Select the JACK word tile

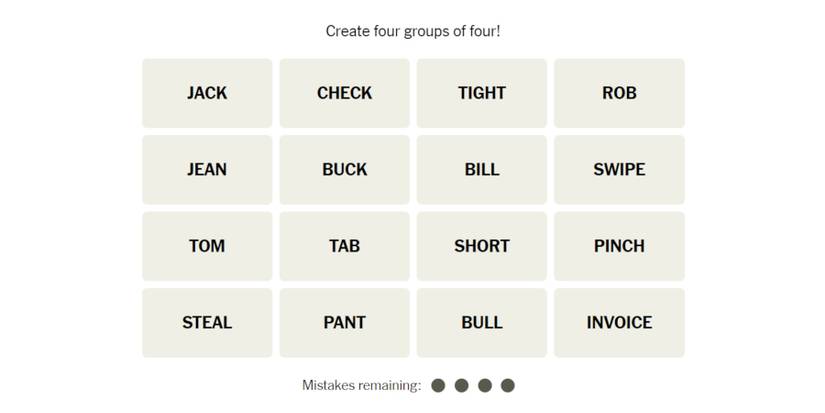[x=207, y=93]
